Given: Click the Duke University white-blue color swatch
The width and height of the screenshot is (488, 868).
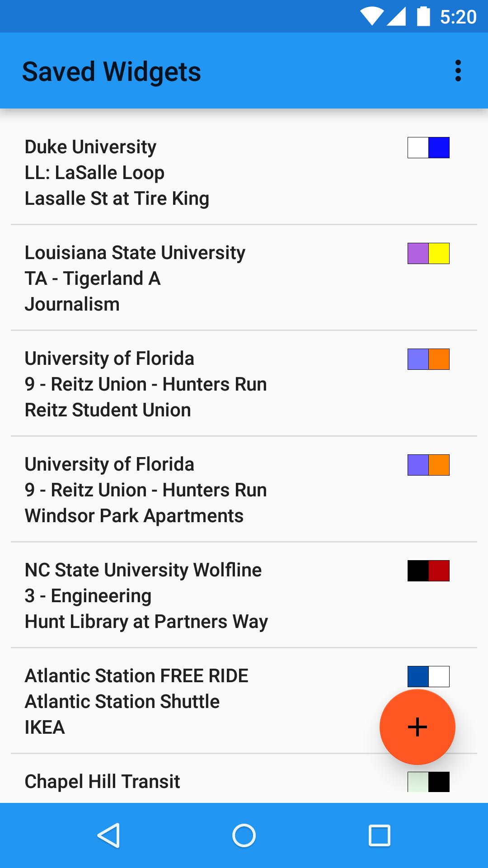Looking at the screenshot, I should pyautogui.click(x=428, y=148).
